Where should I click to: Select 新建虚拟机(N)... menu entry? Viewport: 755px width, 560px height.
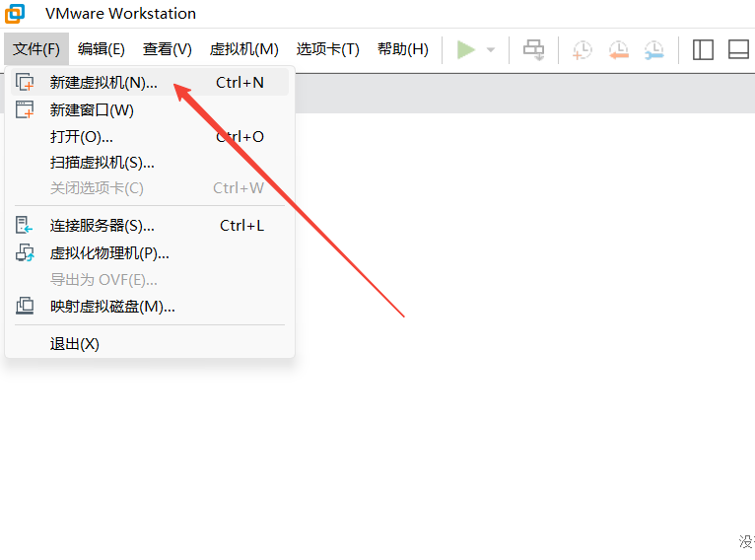pyautogui.click(x=150, y=83)
